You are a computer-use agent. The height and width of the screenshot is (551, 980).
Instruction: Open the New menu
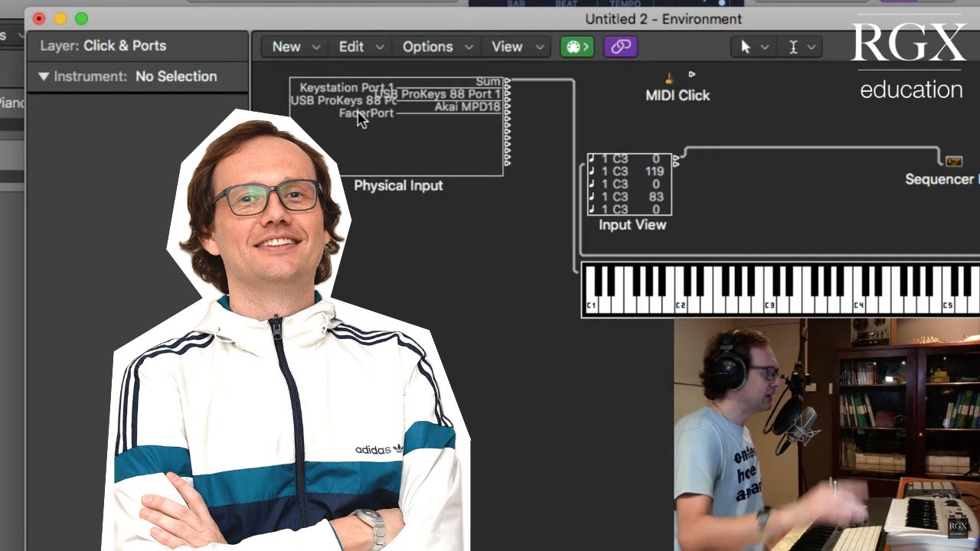point(295,47)
